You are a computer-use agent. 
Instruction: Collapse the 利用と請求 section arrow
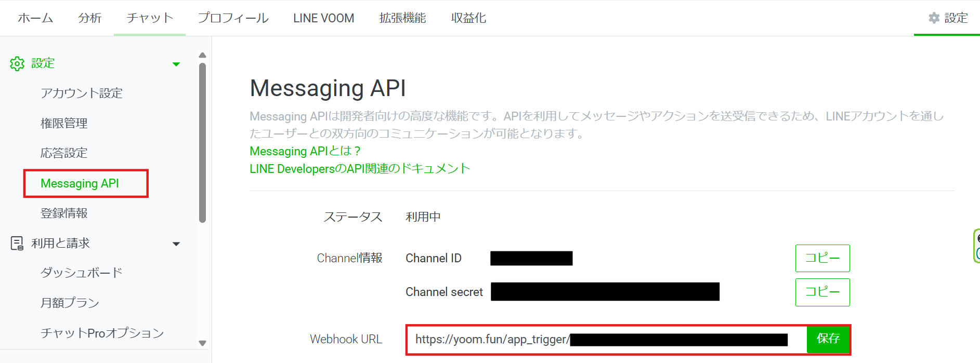point(176,244)
